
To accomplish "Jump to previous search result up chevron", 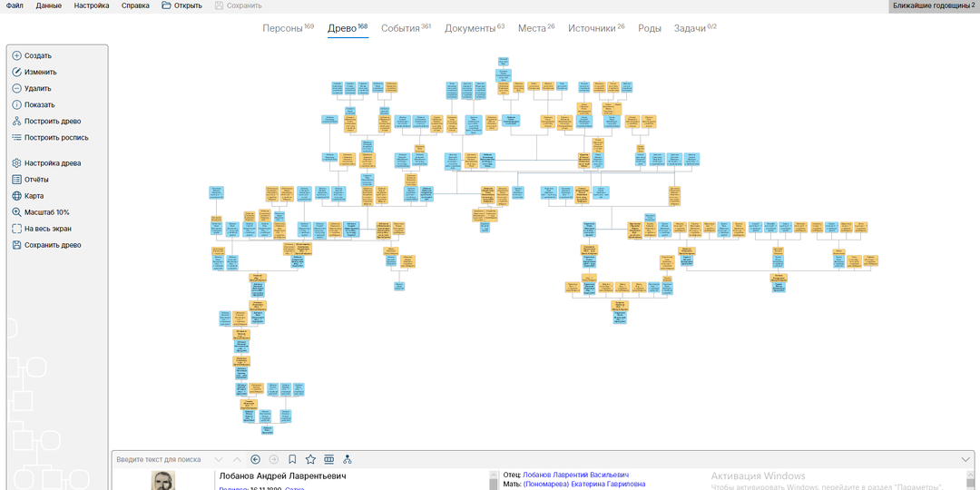I will click(236, 459).
